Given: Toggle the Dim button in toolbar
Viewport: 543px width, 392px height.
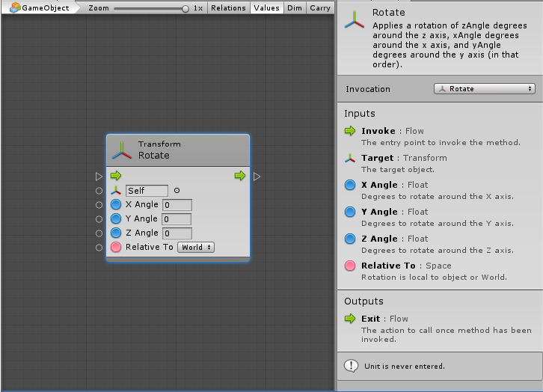Looking at the screenshot, I should click(294, 7).
